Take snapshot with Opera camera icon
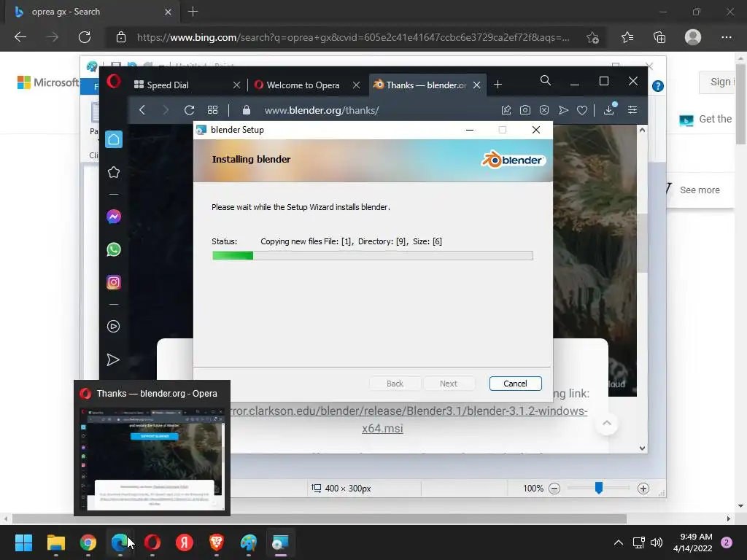This screenshot has height=560, width=747. 525,110
